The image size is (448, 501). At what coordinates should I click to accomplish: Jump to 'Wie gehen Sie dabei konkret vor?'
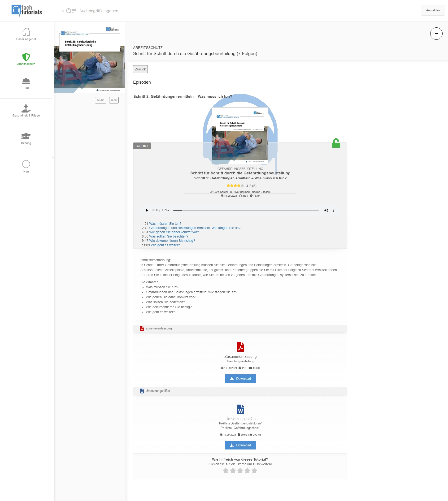(174, 232)
